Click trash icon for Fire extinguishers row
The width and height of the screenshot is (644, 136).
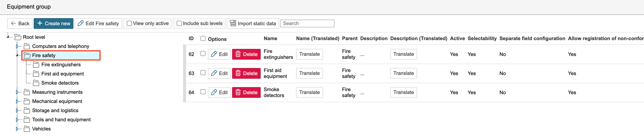[x=238, y=54]
